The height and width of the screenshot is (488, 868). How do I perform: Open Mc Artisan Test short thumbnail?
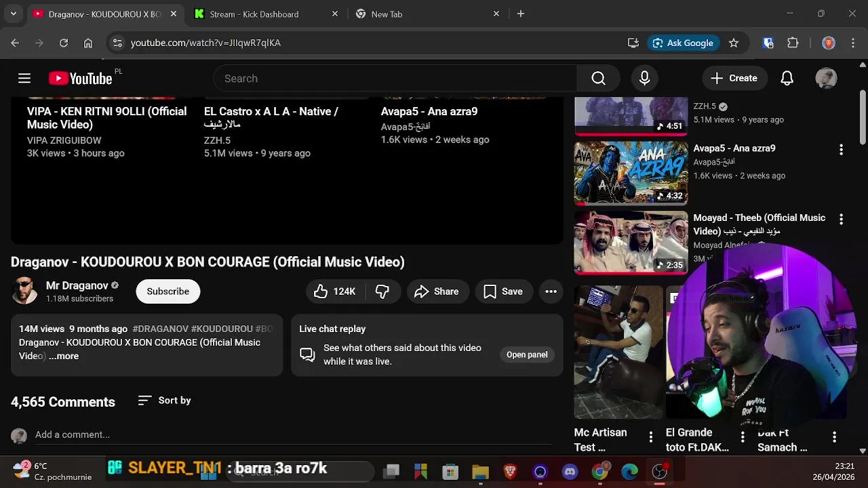click(618, 352)
